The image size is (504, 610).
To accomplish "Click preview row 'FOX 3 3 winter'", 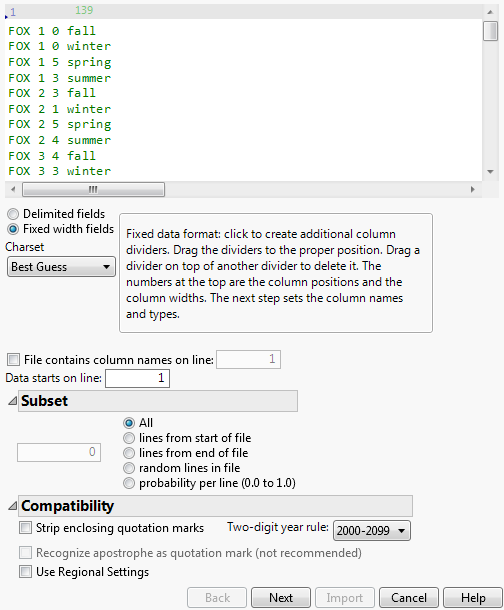I will coord(60,171).
